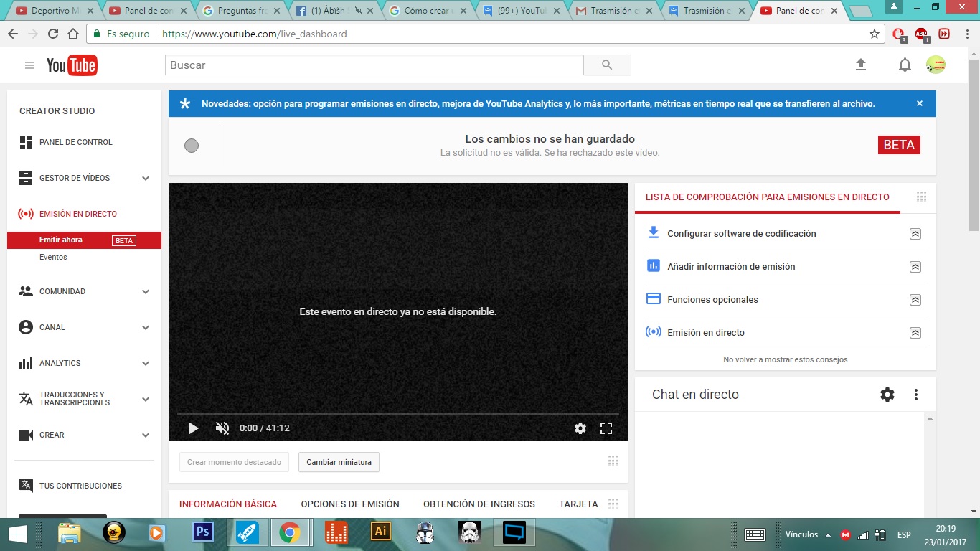
Task: Open the Chrome three-dot menu
Action: coord(966,34)
